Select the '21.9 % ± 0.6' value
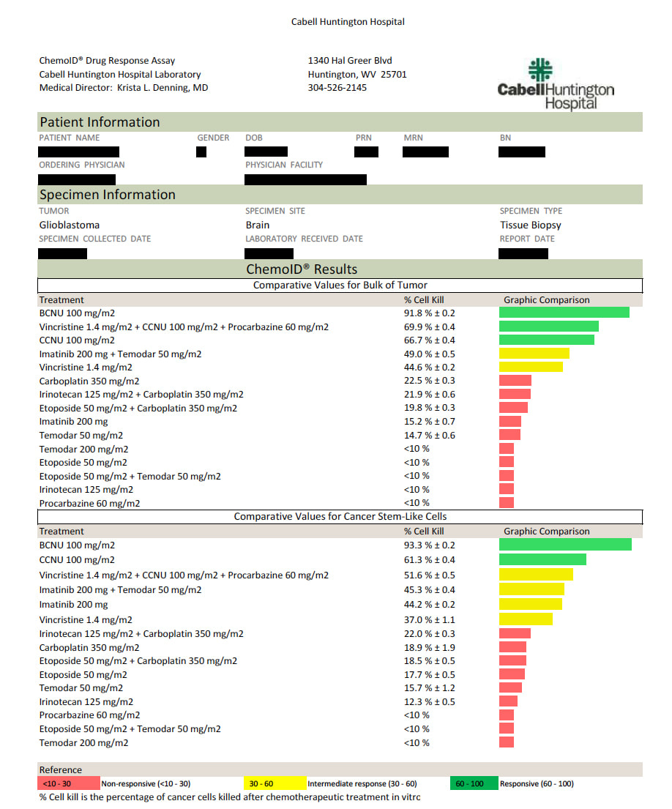 point(429,394)
